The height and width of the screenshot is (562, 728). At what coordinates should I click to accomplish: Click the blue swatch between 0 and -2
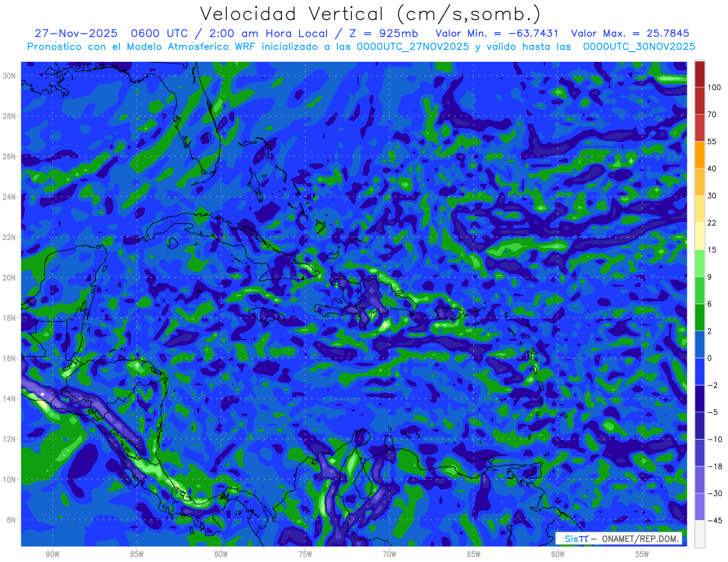pos(699,372)
